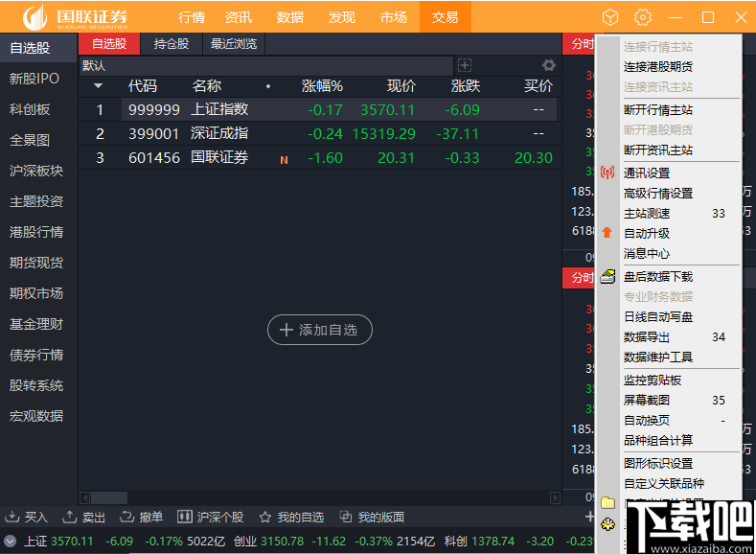The height and width of the screenshot is (554, 756).
Task: Open the watchlist gear settings icon
Action: click(549, 65)
